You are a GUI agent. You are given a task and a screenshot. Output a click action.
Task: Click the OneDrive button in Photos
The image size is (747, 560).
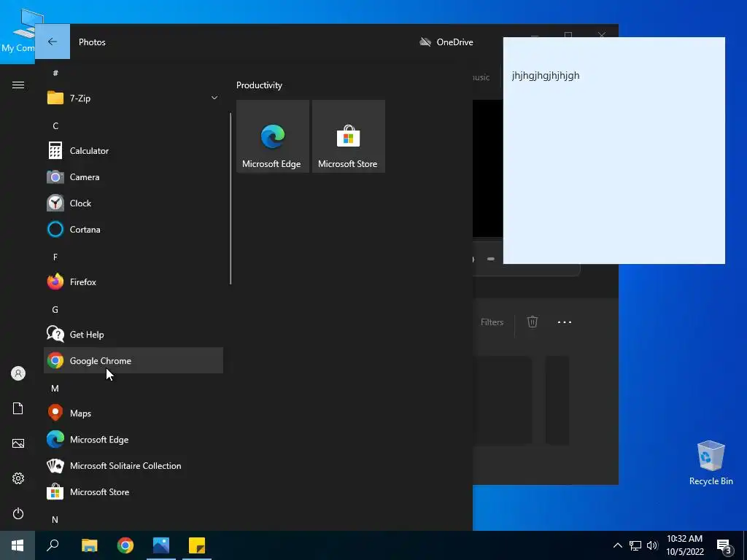(x=446, y=42)
